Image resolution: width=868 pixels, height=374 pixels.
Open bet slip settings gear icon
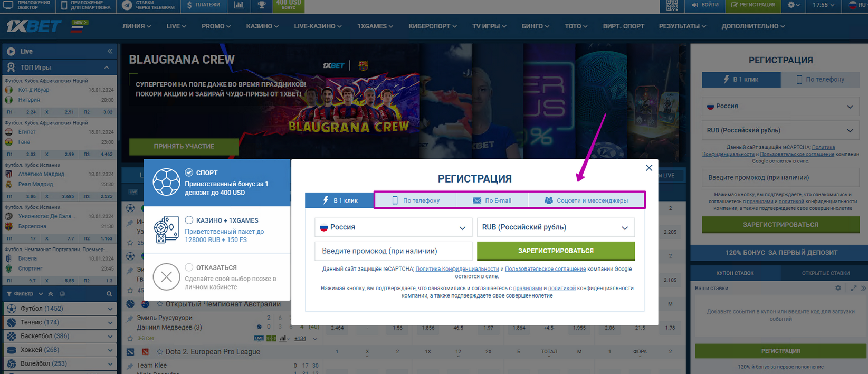tap(838, 288)
